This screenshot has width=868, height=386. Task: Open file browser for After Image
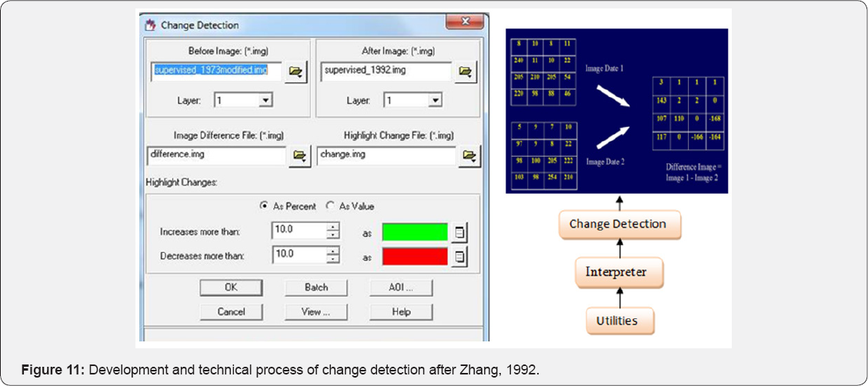465,72
